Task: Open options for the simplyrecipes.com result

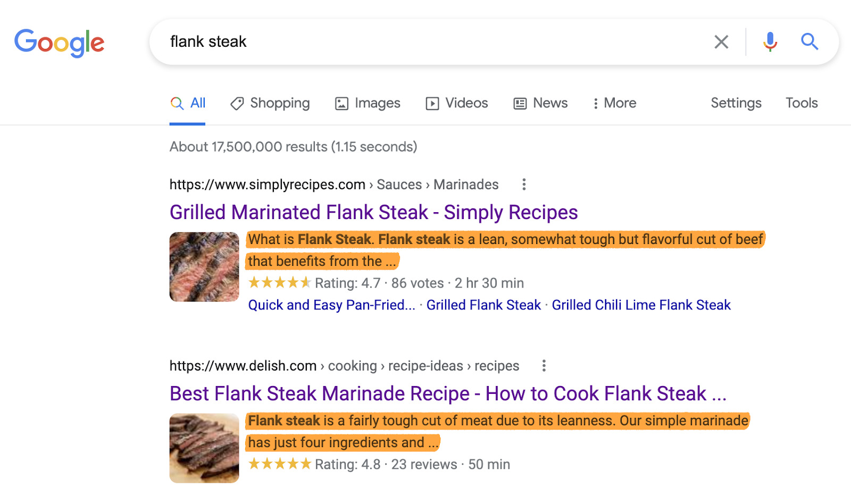Action: [524, 184]
